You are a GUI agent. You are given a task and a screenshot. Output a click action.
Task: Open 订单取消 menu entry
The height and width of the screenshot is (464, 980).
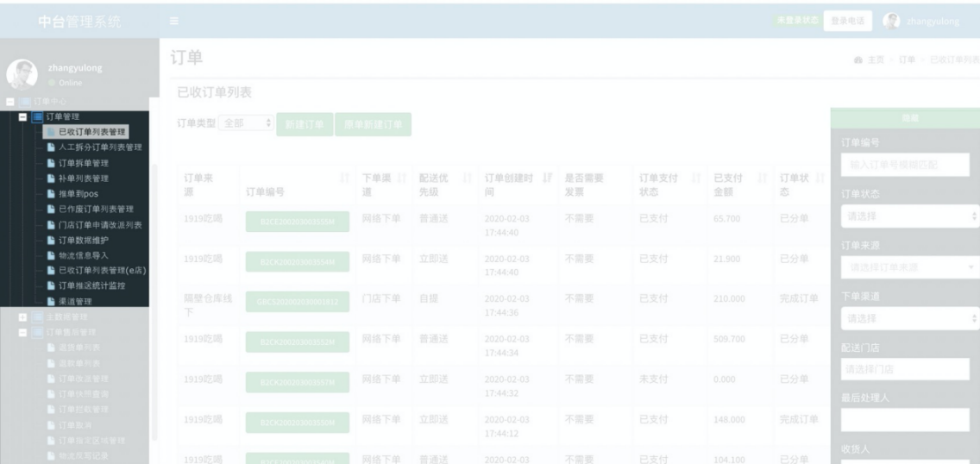pyautogui.click(x=75, y=424)
